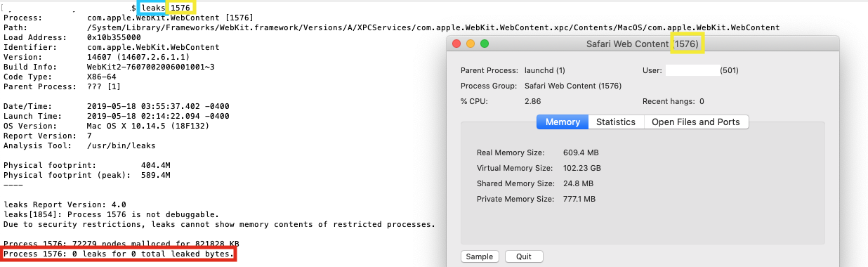Select the Memory tab
Image resolution: width=868 pixels, height=267 pixels.
563,122
